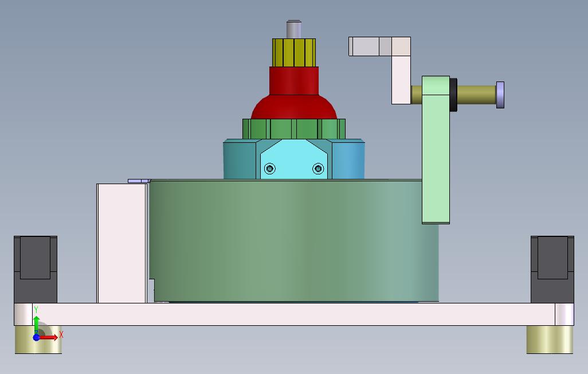Click the long white base plate
588x374 pixels.
[294, 314]
